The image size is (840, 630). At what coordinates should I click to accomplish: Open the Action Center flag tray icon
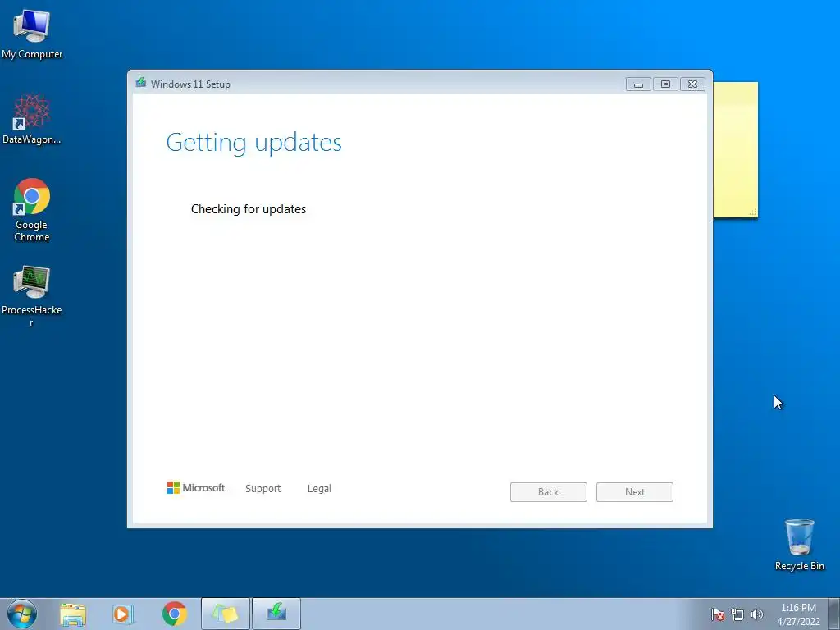pyautogui.click(x=717, y=614)
